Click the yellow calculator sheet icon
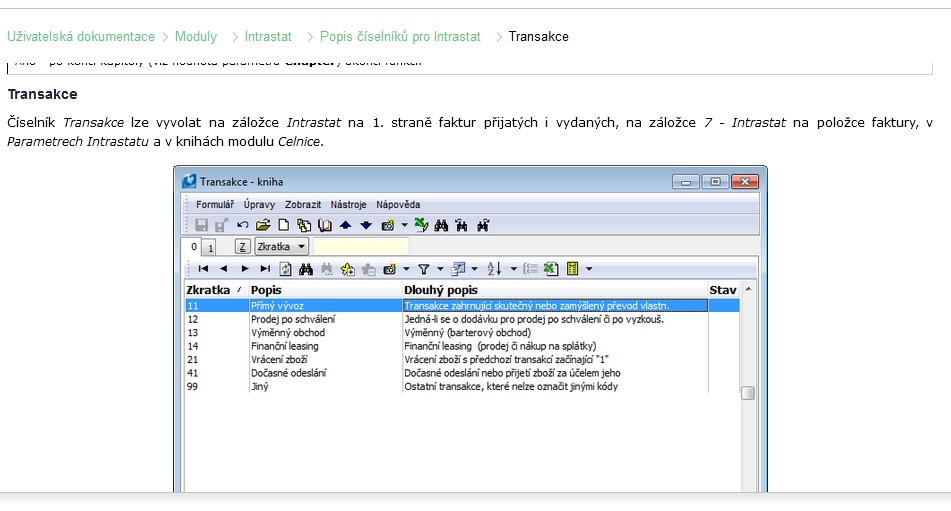 click(573, 269)
